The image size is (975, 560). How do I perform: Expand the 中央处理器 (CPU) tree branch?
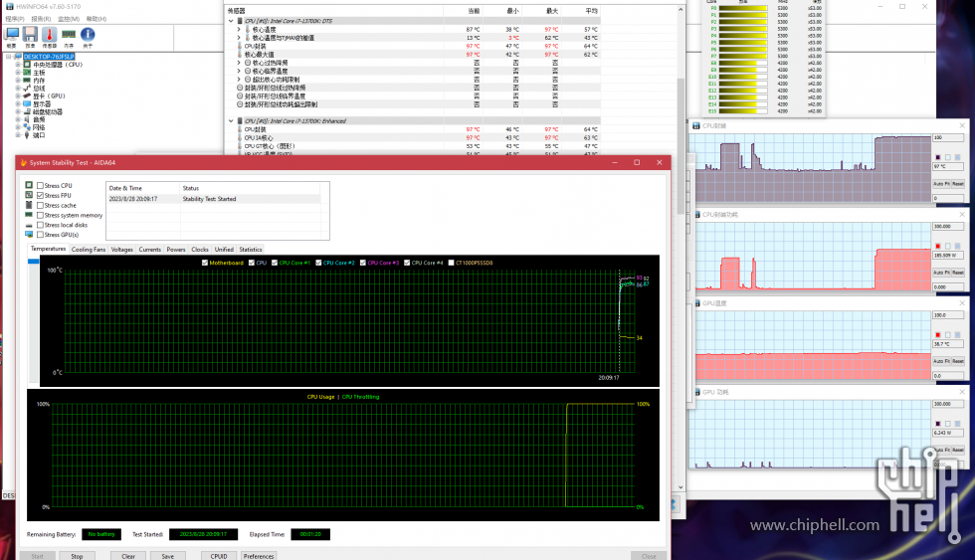(18, 65)
